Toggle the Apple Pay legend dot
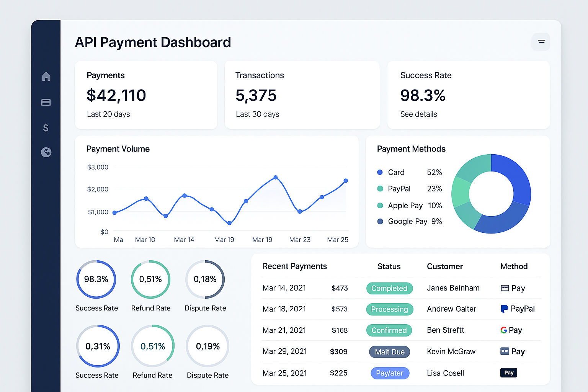Screen dimensions: 588x392 point(380,206)
